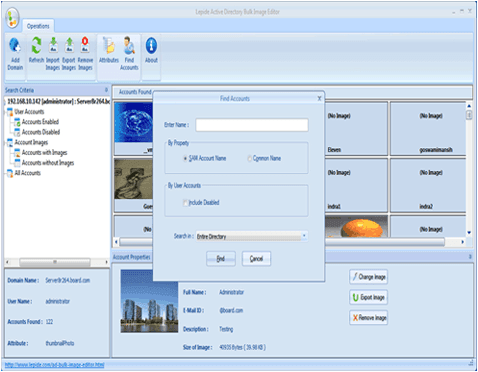Image resolution: width=478 pixels, height=372 pixels.
Task: Open the lepide.com link in the status bar
Action: click(x=54, y=365)
